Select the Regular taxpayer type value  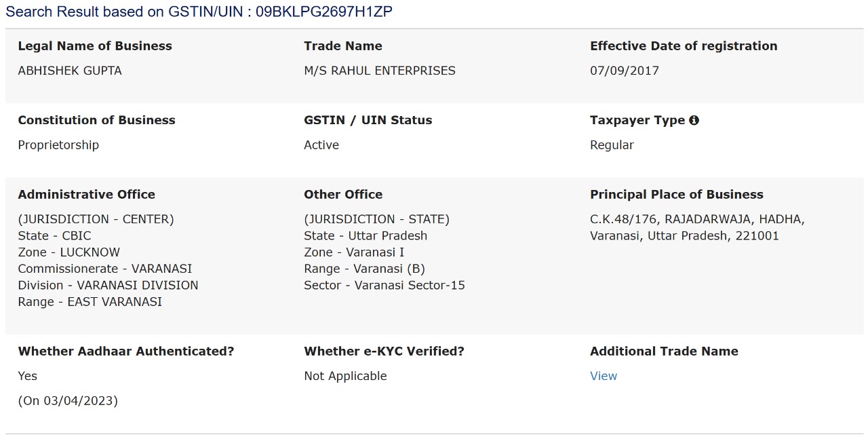tap(612, 145)
